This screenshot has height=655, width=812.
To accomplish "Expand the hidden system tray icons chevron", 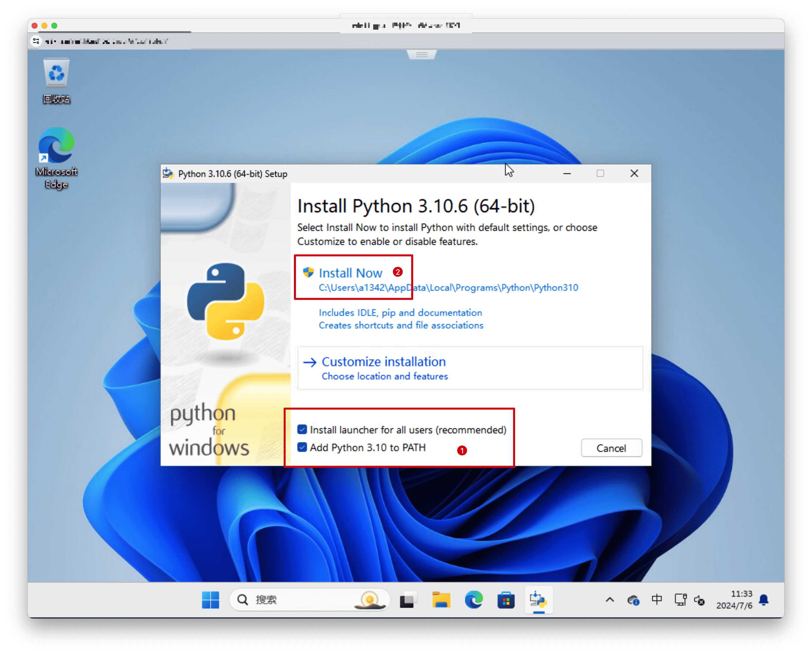I will click(x=610, y=599).
